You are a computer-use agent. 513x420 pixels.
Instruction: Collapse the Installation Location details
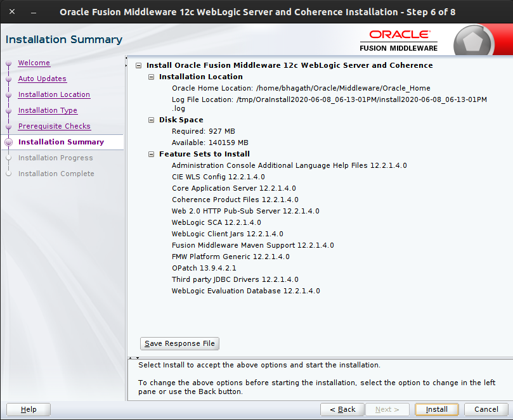[x=151, y=77]
